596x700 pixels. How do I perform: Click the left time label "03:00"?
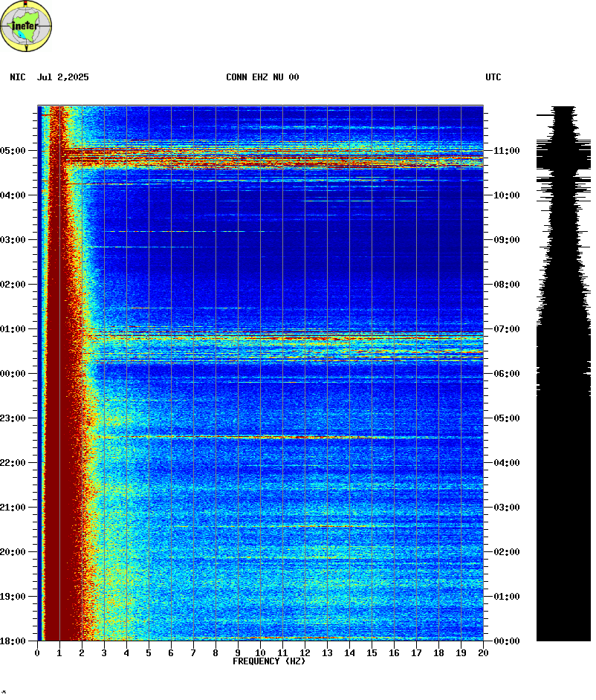[x=13, y=240]
